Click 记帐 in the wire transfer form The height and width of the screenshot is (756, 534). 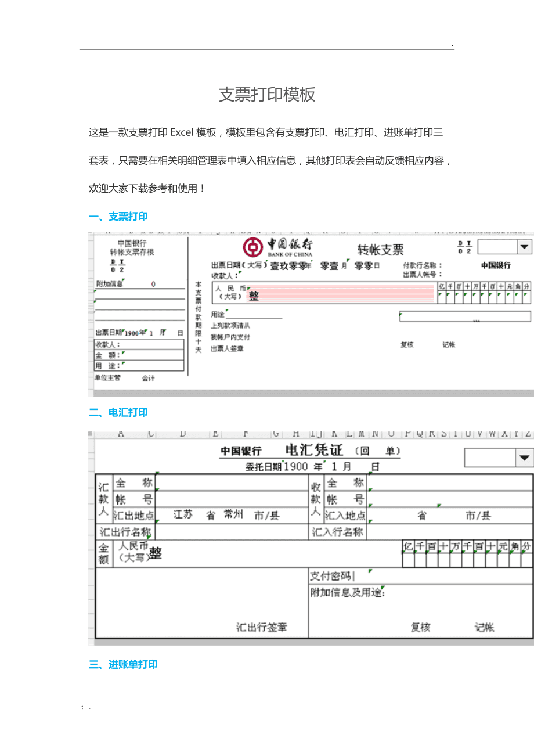click(x=484, y=628)
